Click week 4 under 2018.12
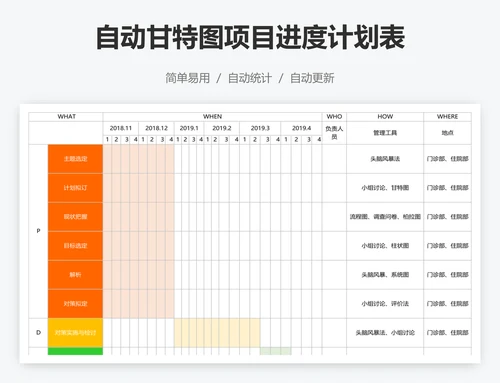 [x=171, y=140]
